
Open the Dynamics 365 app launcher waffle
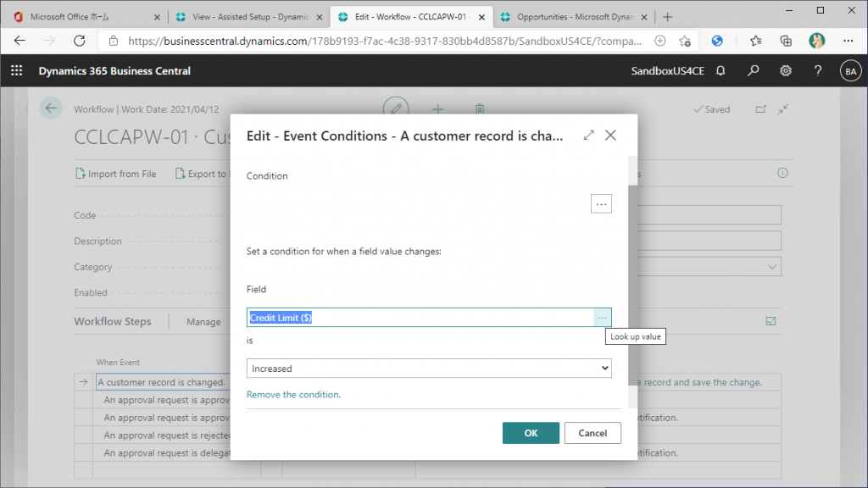[x=17, y=71]
